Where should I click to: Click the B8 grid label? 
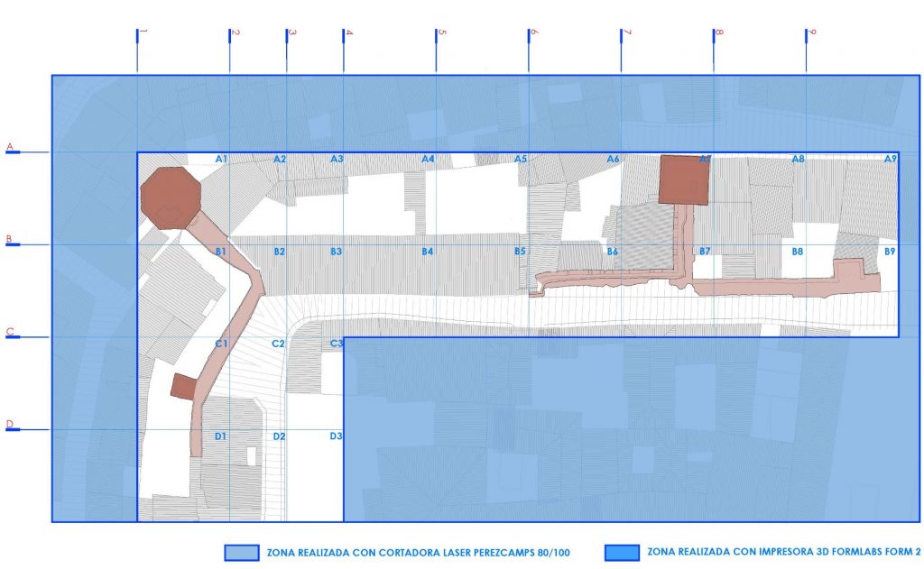coord(798,252)
